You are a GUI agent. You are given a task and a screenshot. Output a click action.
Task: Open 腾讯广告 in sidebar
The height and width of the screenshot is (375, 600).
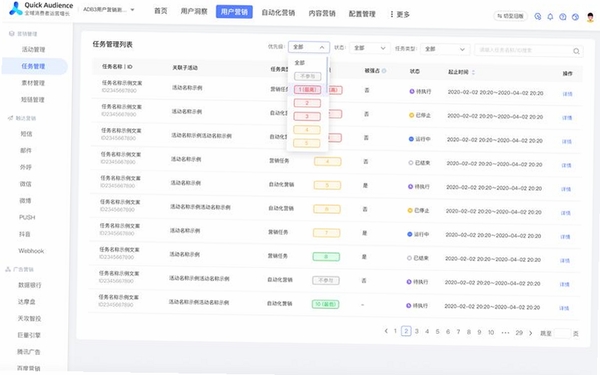(x=29, y=352)
